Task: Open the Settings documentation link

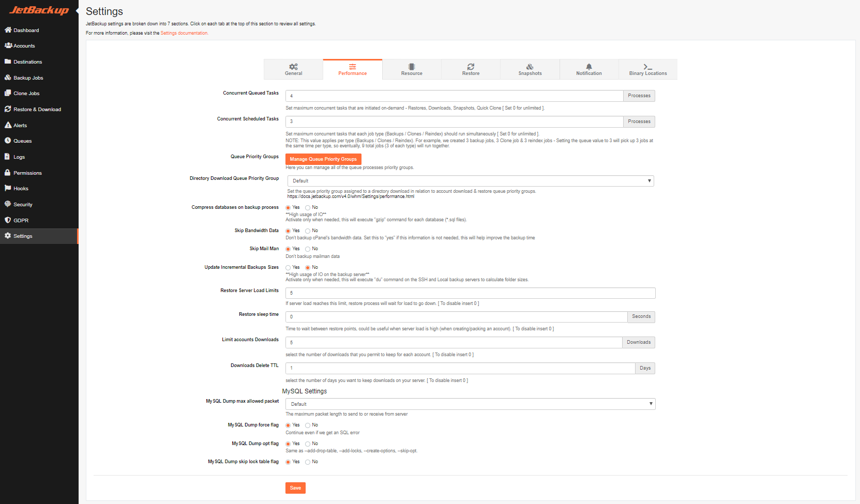Action: tap(184, 33)
